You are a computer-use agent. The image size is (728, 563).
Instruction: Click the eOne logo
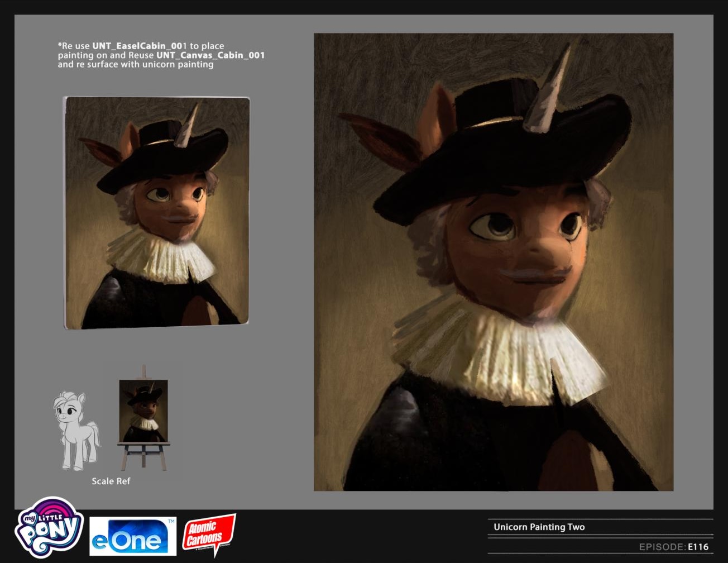(x=133, y=536)
